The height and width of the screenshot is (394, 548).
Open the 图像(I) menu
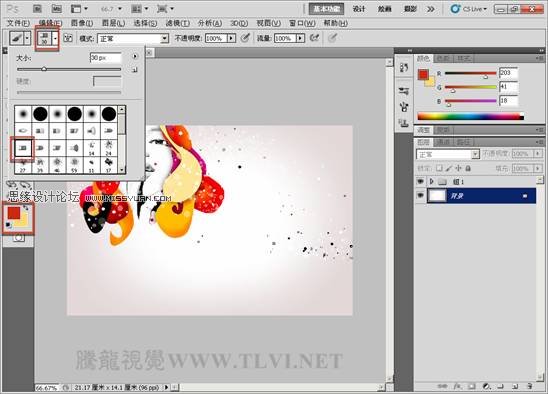tap(82, 23)
